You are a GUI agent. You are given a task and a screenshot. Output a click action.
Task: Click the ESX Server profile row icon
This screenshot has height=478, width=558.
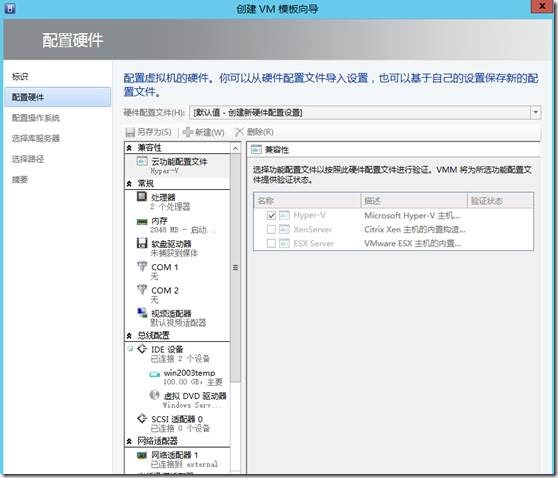click(x=284, y=243)
